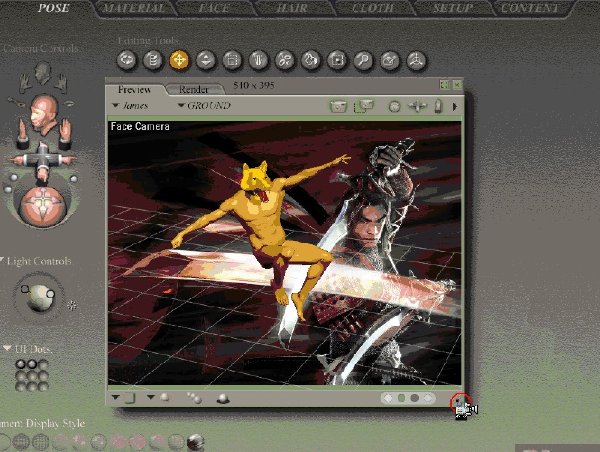The height and width of the screenshot is (452, 600).
Task: Click the gray Face Camera head icon
Action: coord(42,73)
